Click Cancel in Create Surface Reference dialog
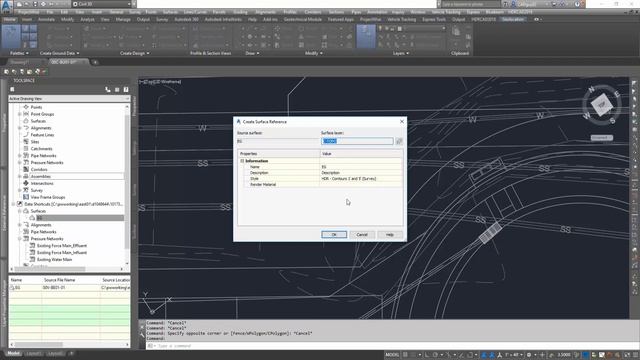Viewport: 640px width, 360px height. (362, 235)
